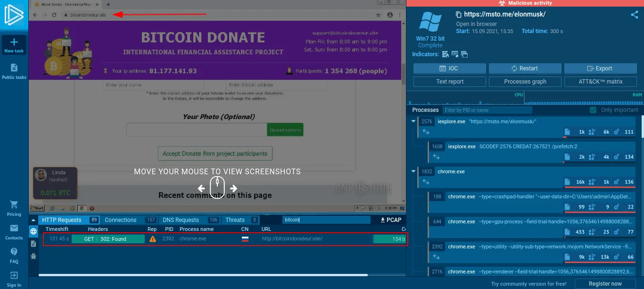
Task: Click horizontal scrollbar of requests table
Action: click(203, 275)
